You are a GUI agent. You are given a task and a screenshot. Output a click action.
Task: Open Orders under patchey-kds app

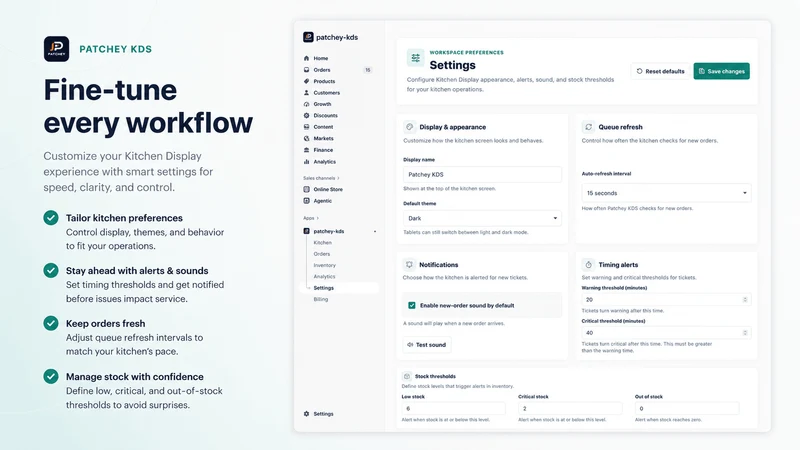click(x=322, y=254)
